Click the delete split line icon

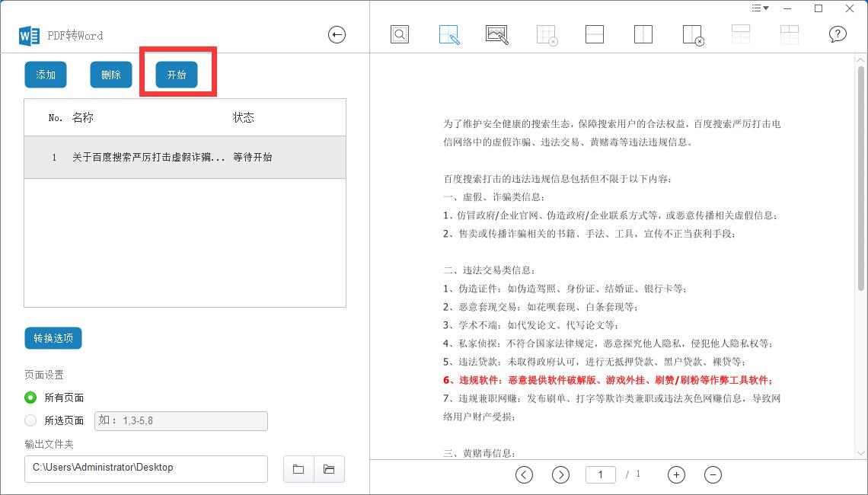692,35
